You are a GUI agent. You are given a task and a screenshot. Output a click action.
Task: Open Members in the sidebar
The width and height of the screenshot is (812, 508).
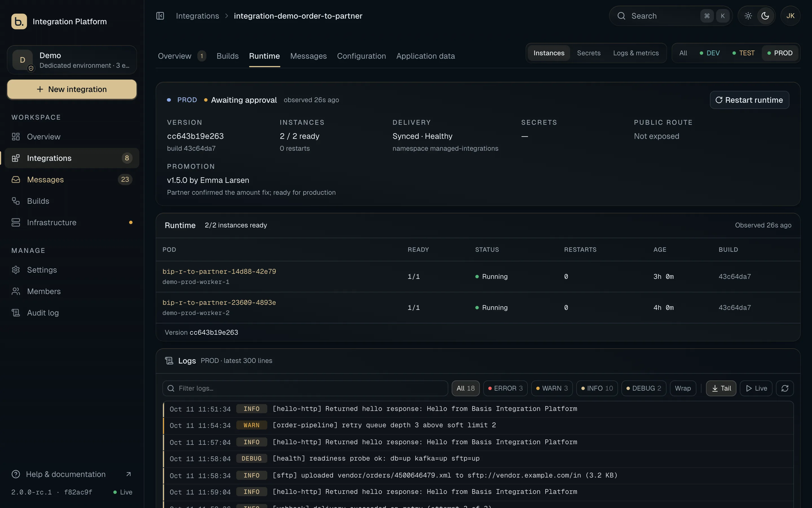[72, 291]
